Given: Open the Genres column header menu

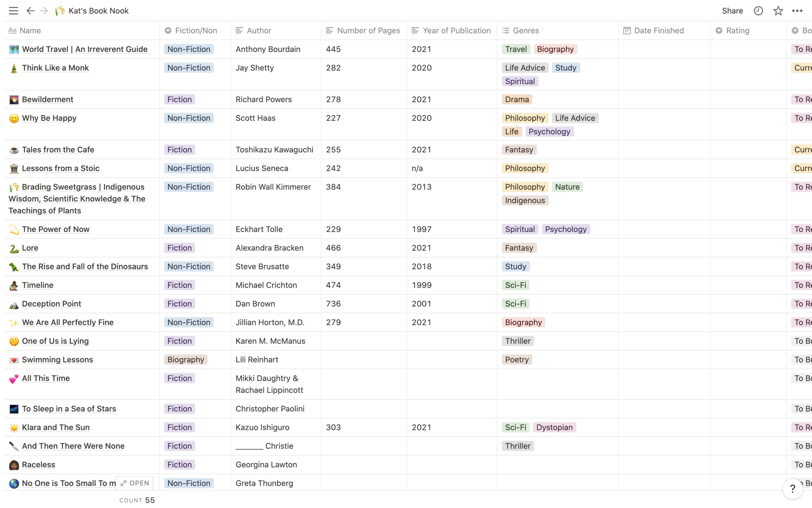Looking at the screenshot, I should pos(525,31).
